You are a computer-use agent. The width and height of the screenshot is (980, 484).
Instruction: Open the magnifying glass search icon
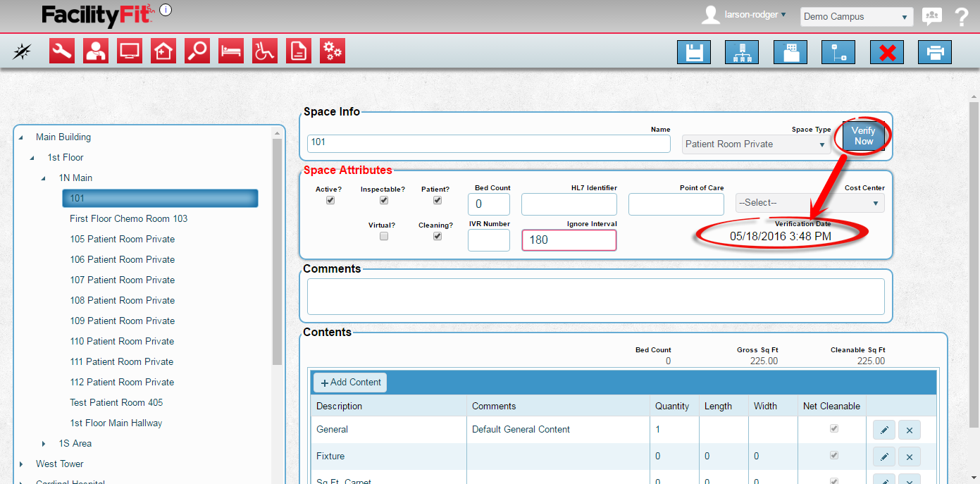[x=197, y=51]
